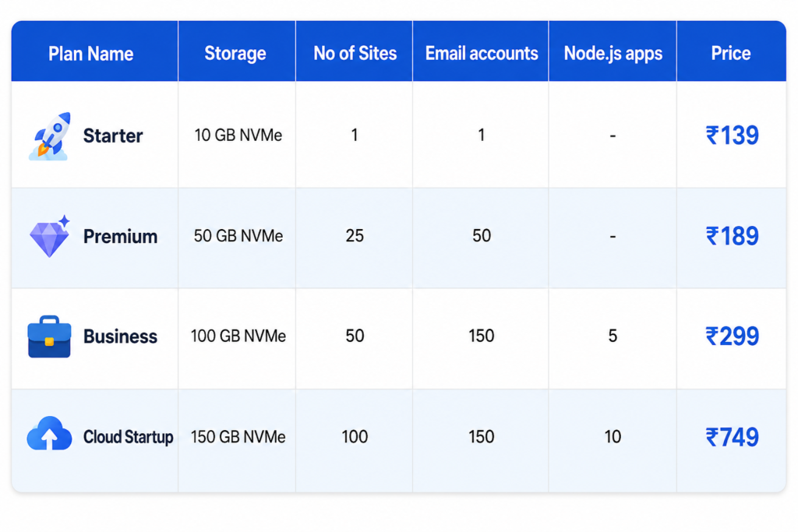This screenshot has width=798, height=532.
Task: Click the Cloud Startup plan name
Action: pos(129,437)
